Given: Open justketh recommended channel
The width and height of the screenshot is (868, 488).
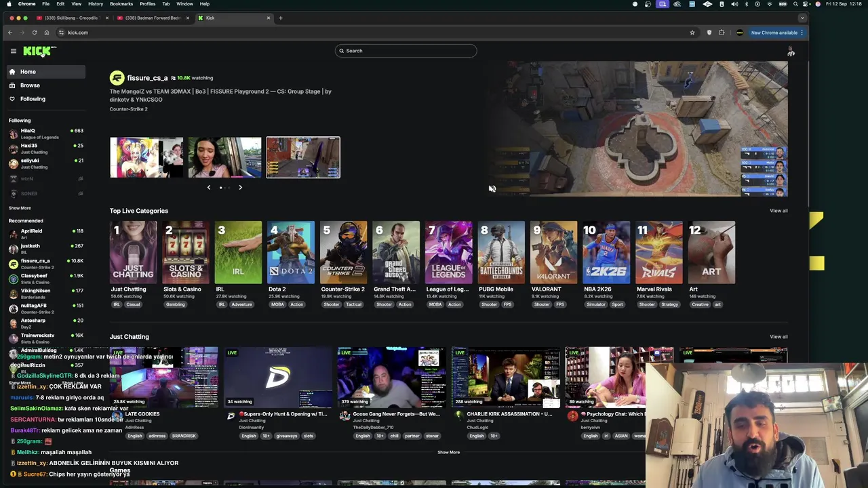Looking at the screenshot, I should (x=46, y=249).
